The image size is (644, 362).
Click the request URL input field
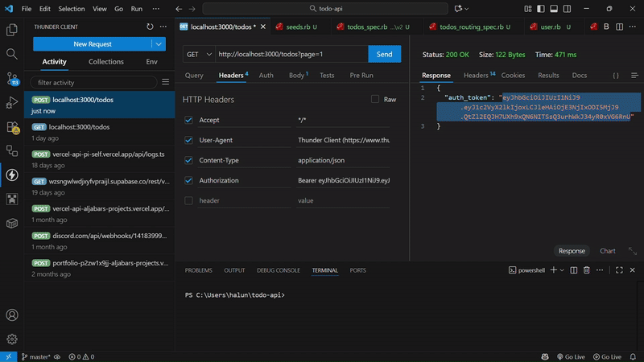tap(291, 54)
